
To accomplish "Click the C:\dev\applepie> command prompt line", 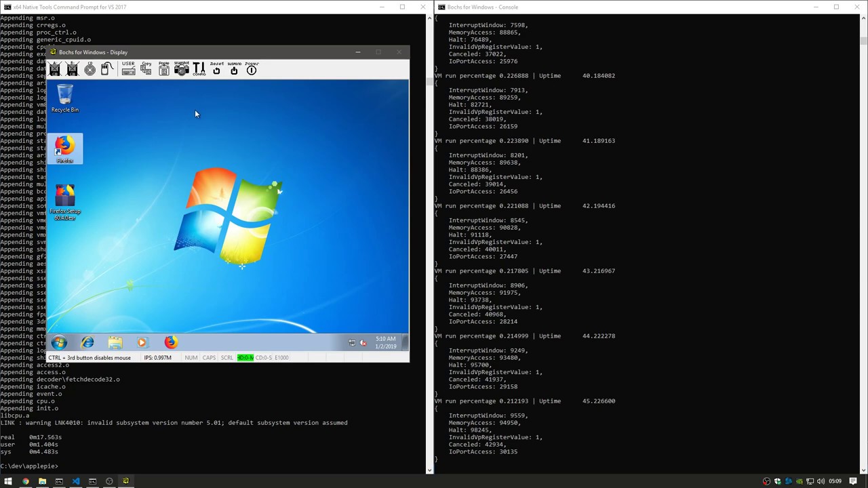I will 29,466.
